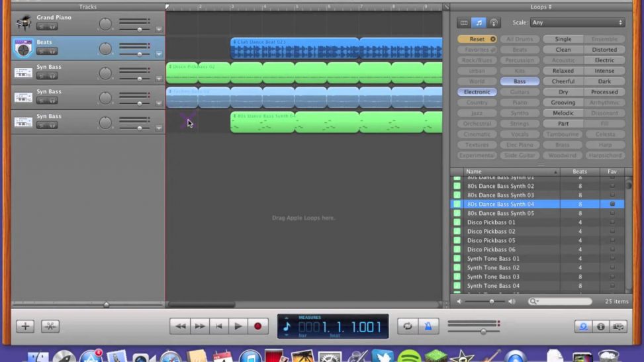Switch loop browser to column view
Image resolution: width=644 pixels, height=362 pixels.
coord(464,23)
